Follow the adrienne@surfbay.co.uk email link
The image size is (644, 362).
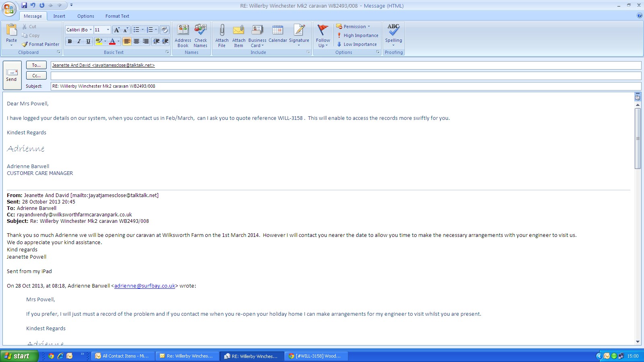point(144,286)
